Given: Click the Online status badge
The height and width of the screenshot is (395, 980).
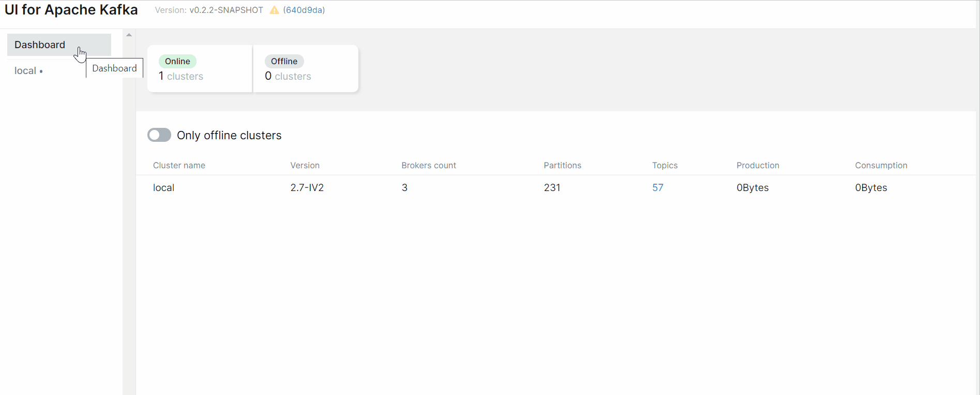Looking at the screenshot, I should click(177, 61).
